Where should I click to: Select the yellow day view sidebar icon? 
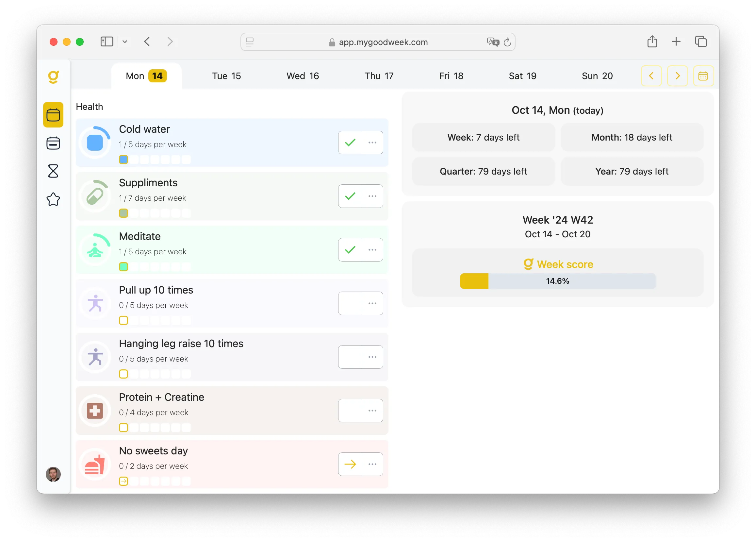pyautogui.click(x=53, y=115)
